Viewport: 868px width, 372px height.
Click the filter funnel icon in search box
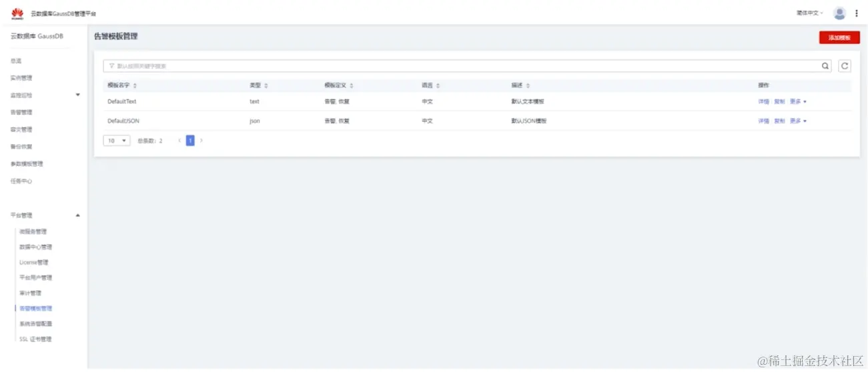tap(111, 66)
